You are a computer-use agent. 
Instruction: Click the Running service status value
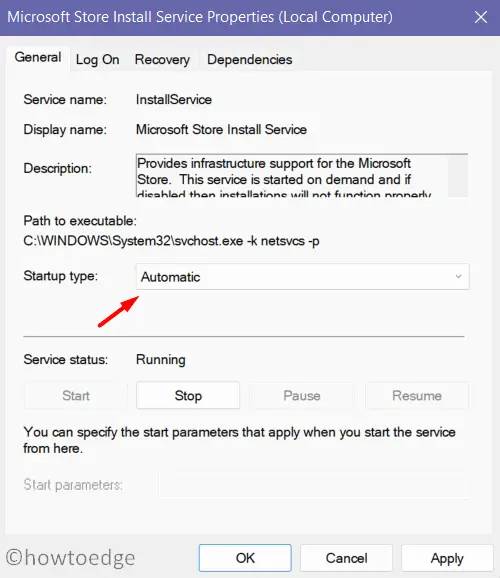(161, 359)
